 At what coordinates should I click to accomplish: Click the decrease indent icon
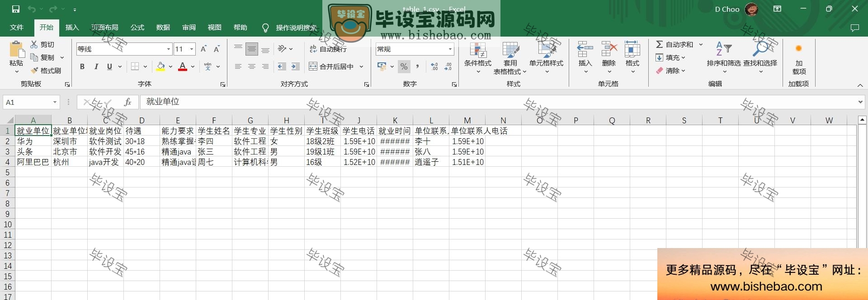tap(282, 66)
